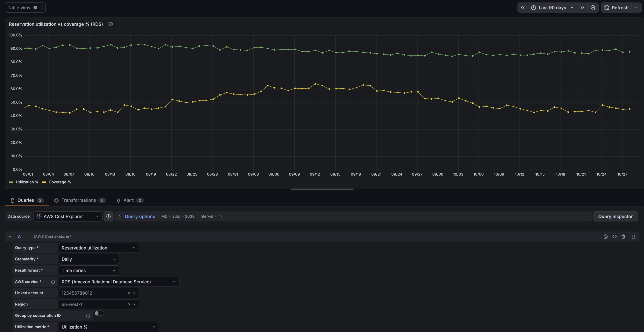Open the Granularity dropdown
Viewport: 644px width, 332px height.
[x=89, y=259]
